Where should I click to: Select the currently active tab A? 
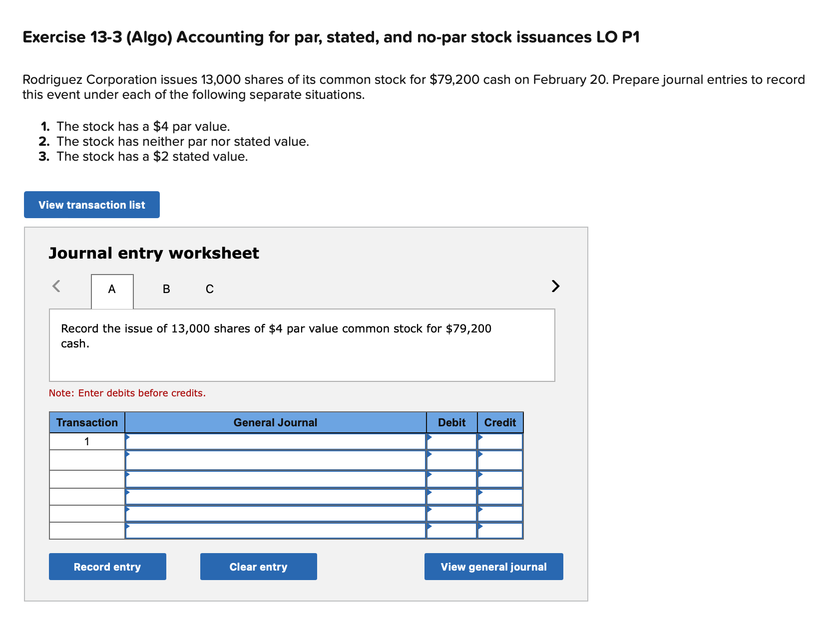click(111, 289)
